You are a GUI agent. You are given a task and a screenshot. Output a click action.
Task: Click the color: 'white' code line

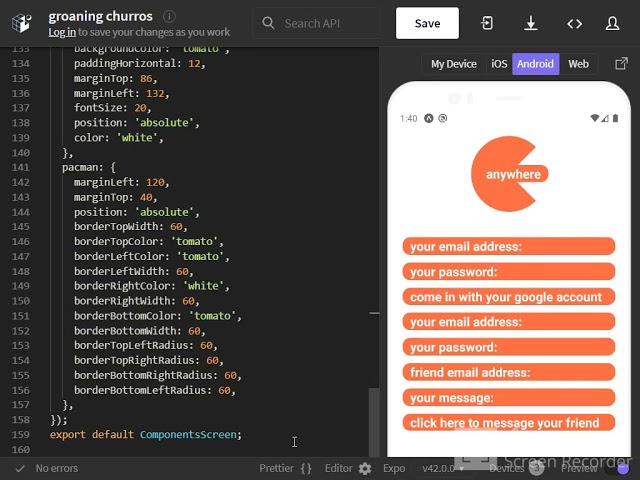[x=118, y=138]
